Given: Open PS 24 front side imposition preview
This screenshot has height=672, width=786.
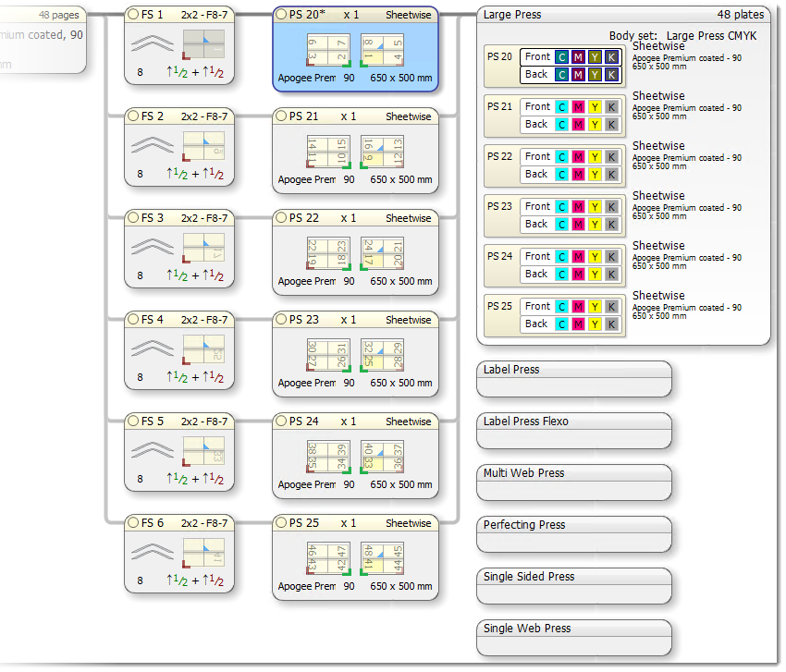Looking at the screenshot, I should tap(328, 457).
